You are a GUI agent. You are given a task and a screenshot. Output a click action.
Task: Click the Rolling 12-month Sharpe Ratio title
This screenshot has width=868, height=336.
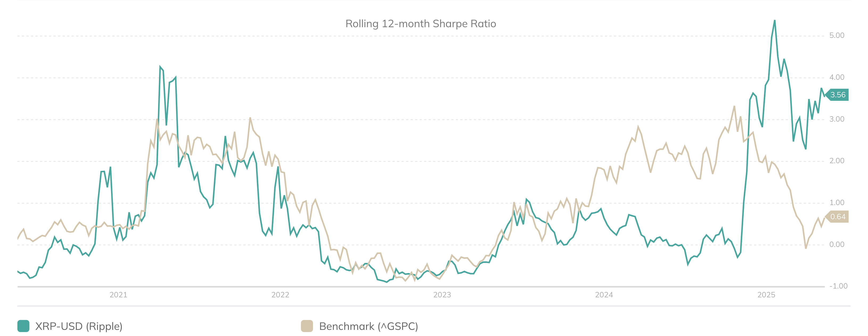tap(420, 24)
